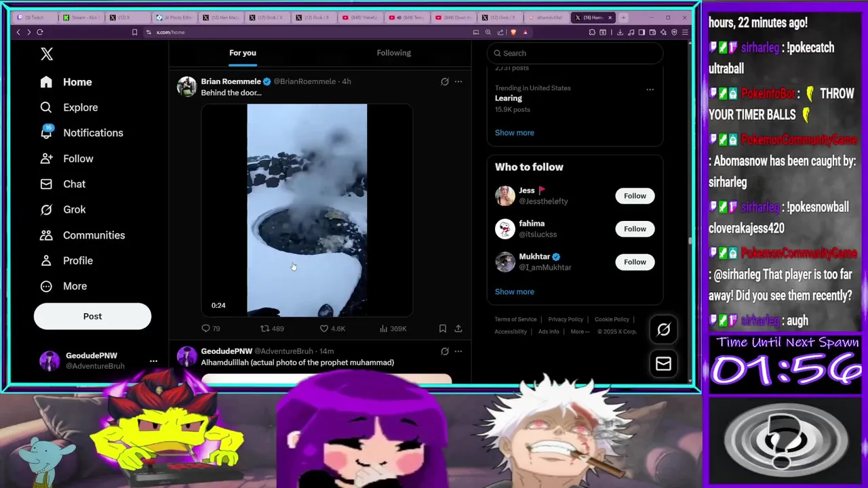Open the Terms of Service link

515,319
